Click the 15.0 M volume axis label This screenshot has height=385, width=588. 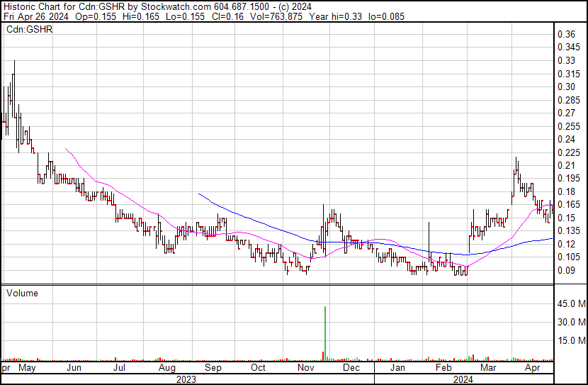click(x=571, y=341)
